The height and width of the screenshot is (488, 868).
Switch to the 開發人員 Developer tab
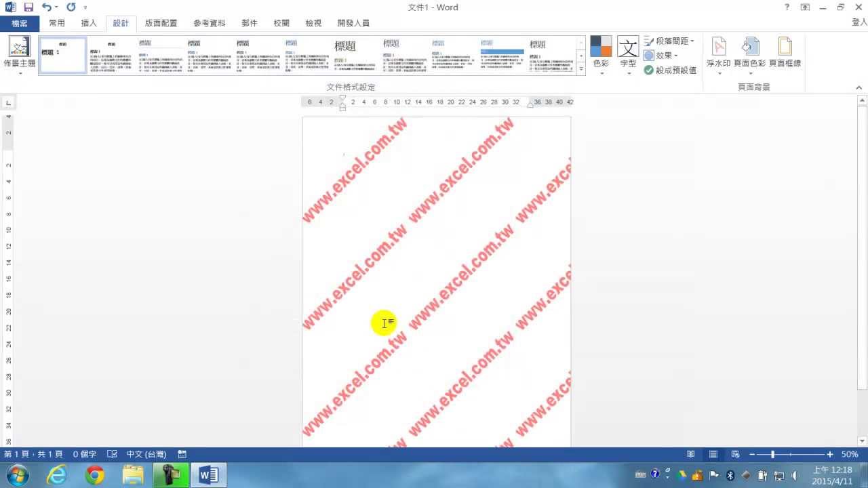(x=353, y=23)
